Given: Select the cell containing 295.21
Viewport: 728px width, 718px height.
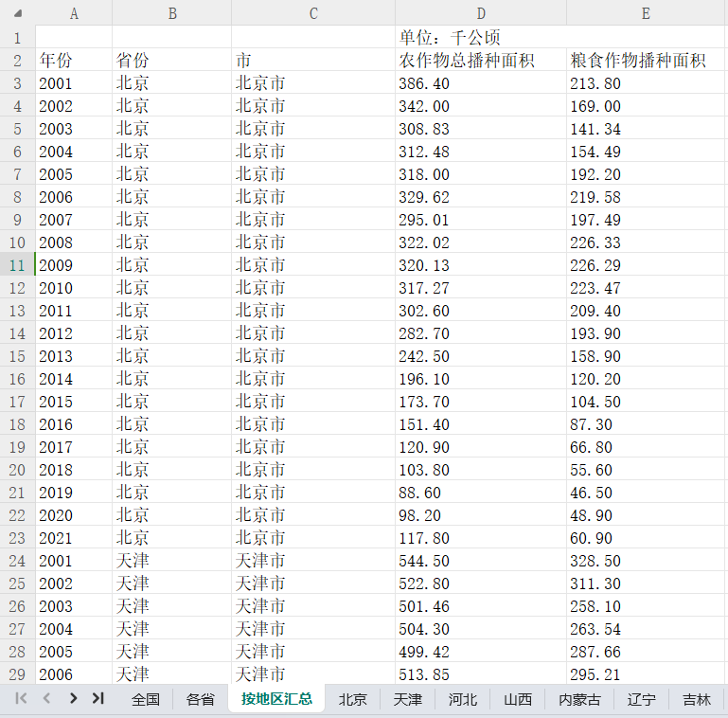Looking at the screenshot, I should 646,673.
